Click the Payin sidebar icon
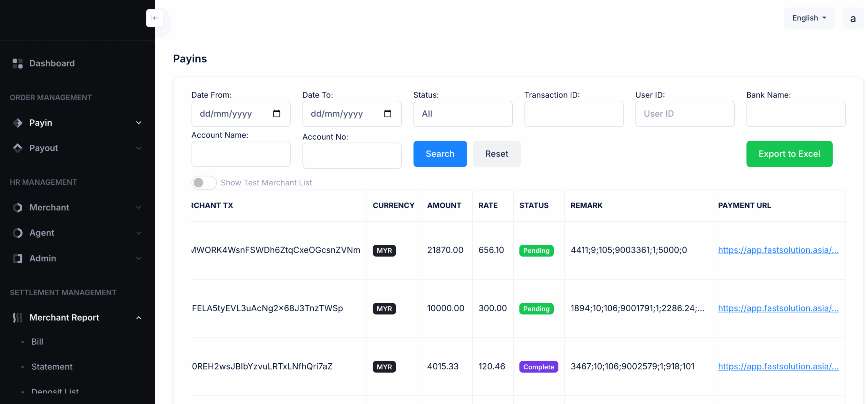The width and height of the screenshot is (868, 404). coord(17,123)
